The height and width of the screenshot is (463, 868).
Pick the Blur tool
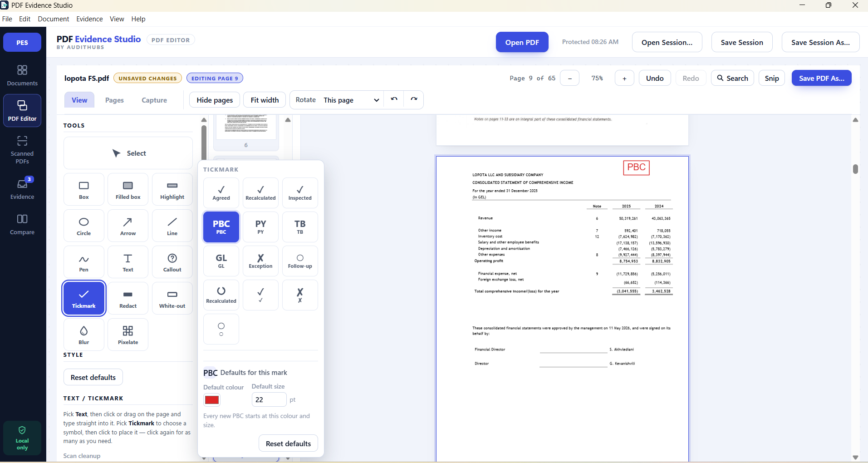coord(84,335)
